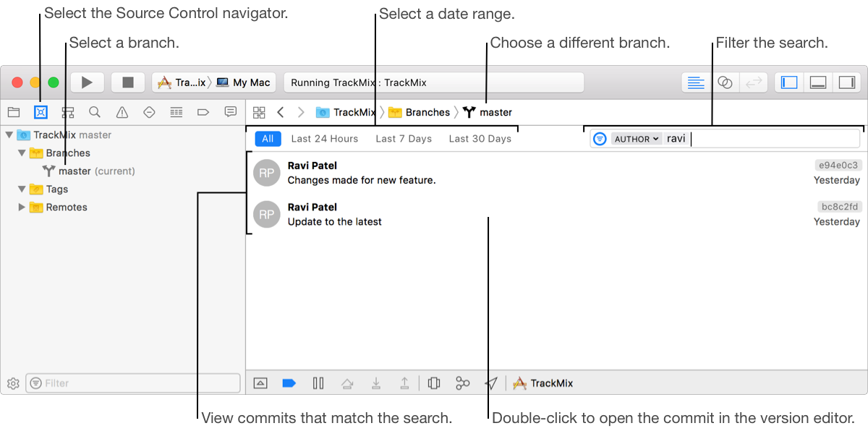
Task: Click the Step out icon
Action: point(404,383)
